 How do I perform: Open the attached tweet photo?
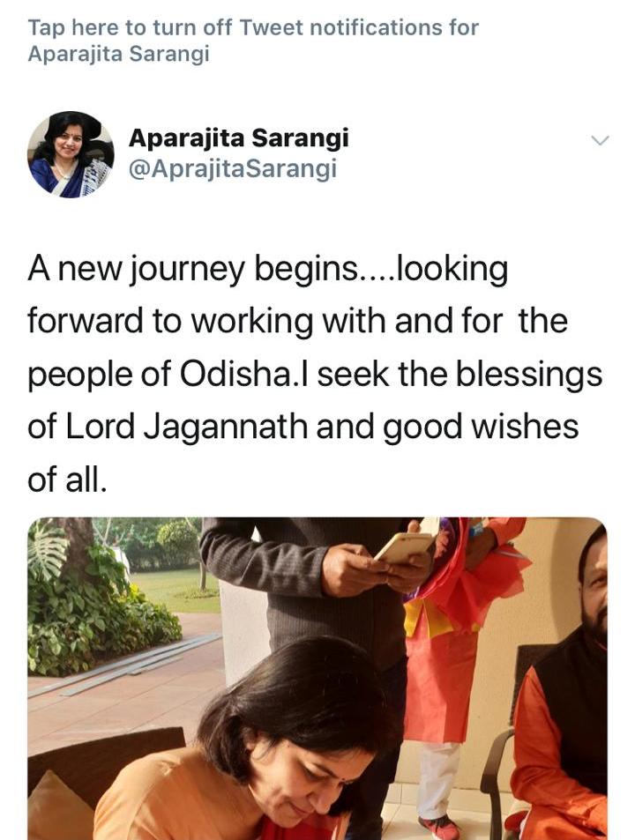click(317, 678)
